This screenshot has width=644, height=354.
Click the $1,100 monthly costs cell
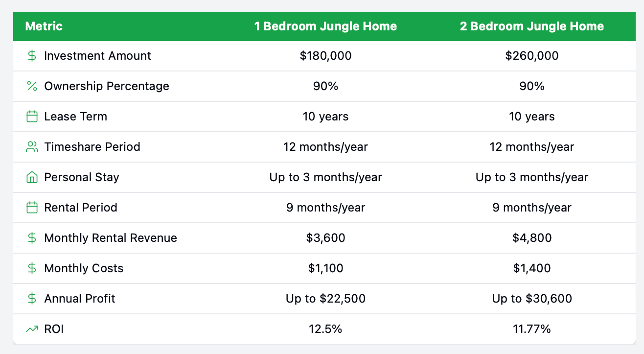click(x=326, y=268)
